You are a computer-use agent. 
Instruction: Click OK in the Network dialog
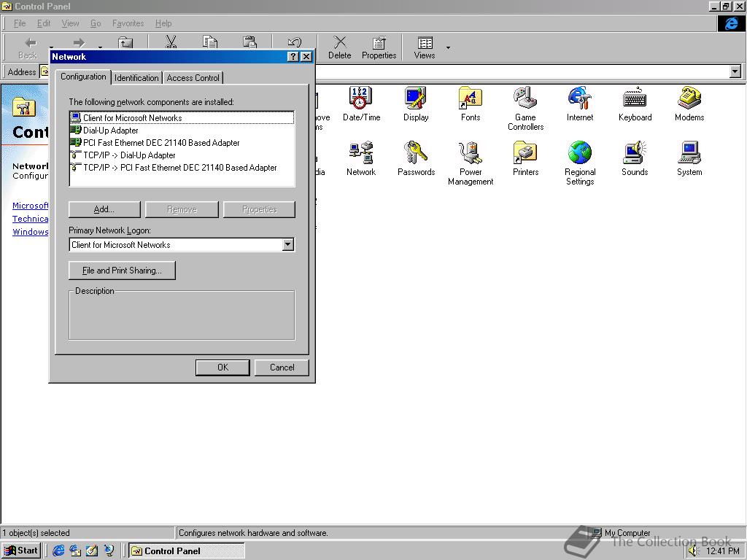(222, 367)
